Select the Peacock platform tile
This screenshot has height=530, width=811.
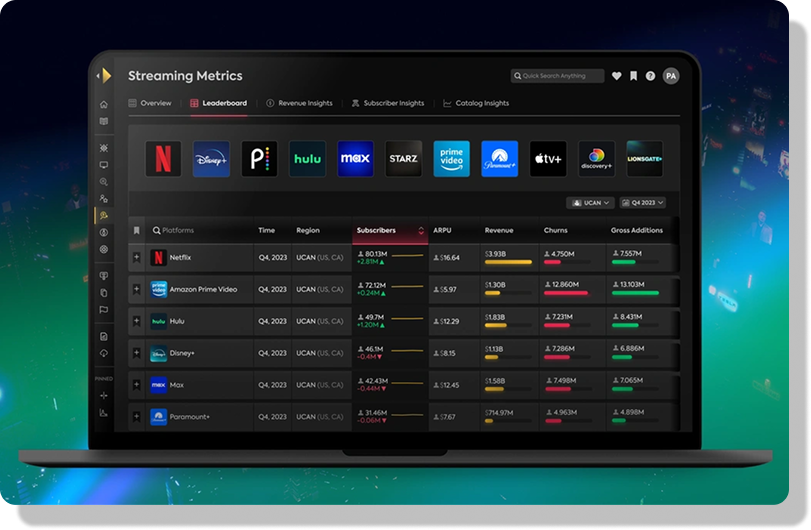[259, 159]
